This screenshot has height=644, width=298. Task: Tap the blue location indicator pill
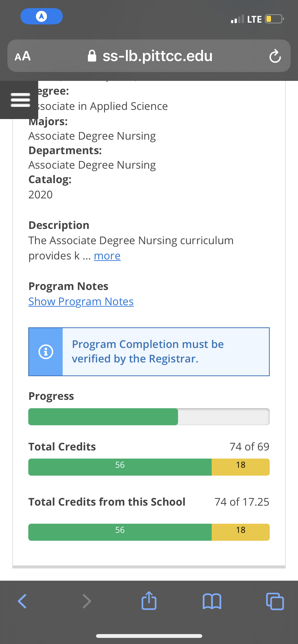pos(42,16)
